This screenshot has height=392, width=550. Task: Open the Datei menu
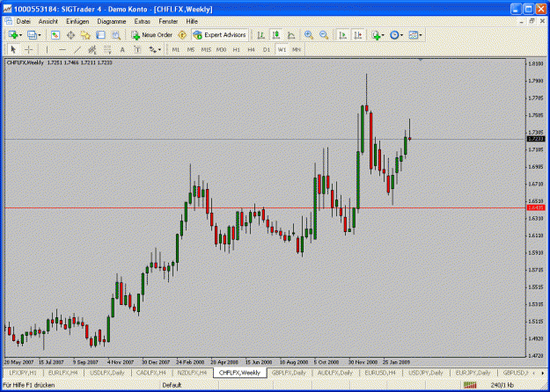[x=24, y=21]
